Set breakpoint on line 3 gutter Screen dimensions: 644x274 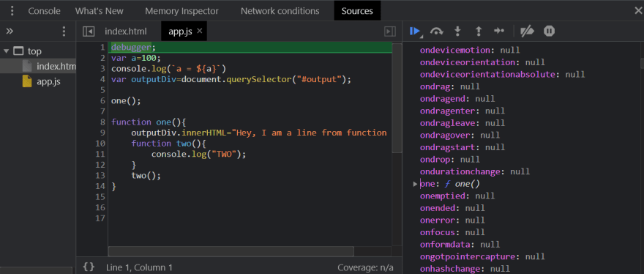tap(102, 68)
